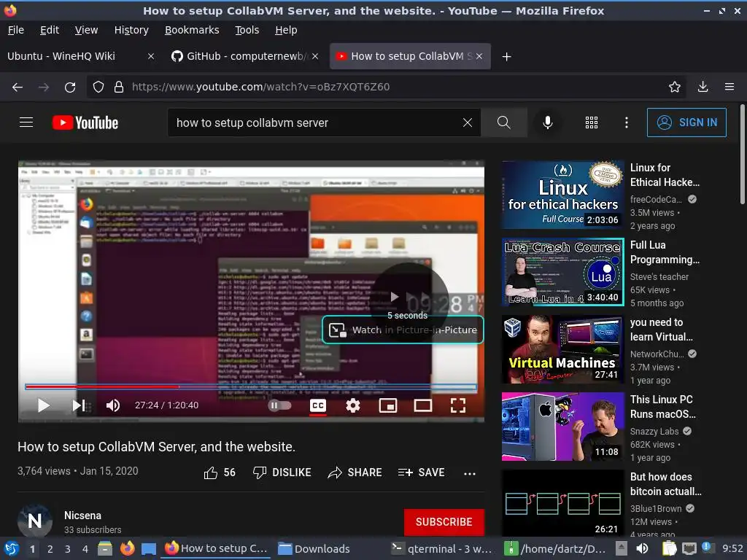Screen dimensions: 747x560
Task: Click the SUBSCRIBE button
Action: (x=444, y=522)
